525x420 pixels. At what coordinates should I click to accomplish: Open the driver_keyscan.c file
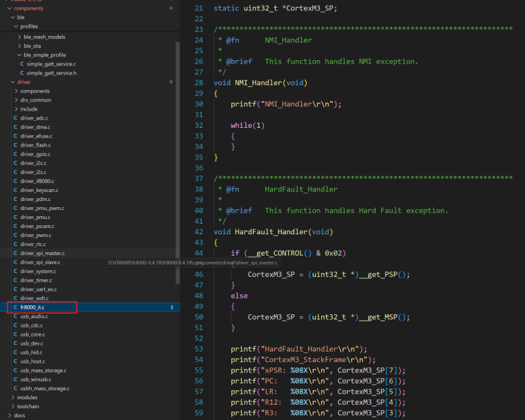[x=39, y=190]
